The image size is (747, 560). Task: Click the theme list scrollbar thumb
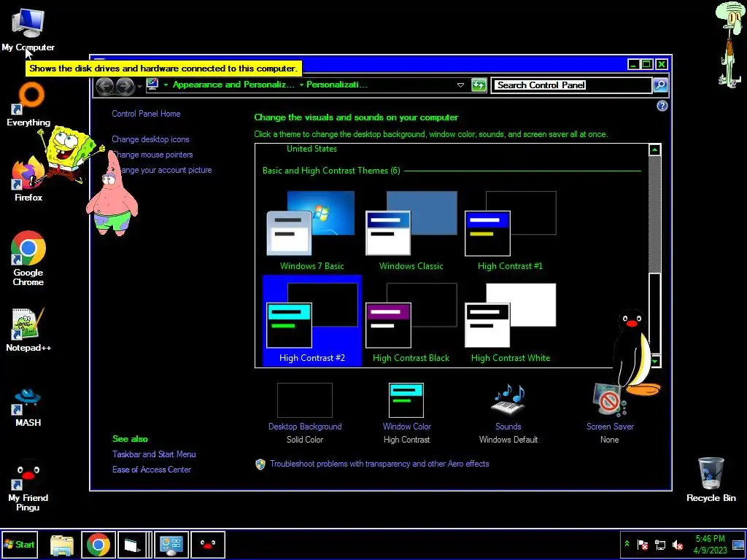[654, 314]
